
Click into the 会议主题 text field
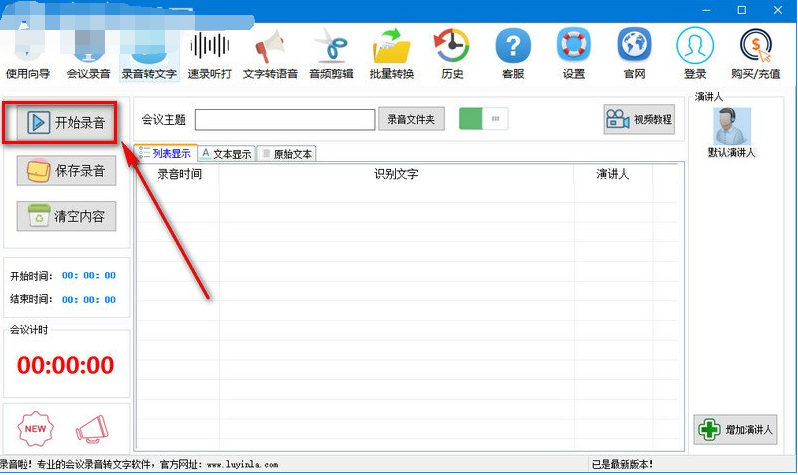click(x=285, y=120)
